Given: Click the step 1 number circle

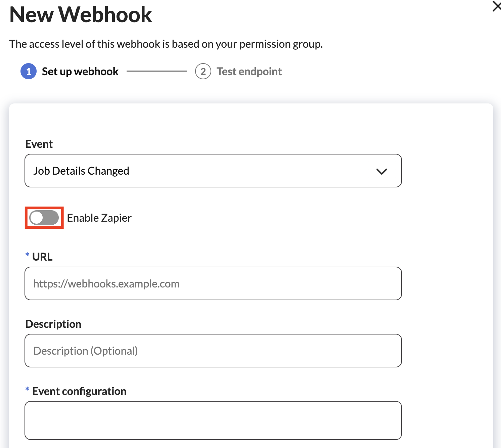Looking at the screenshot, I should tap(29, 71).
